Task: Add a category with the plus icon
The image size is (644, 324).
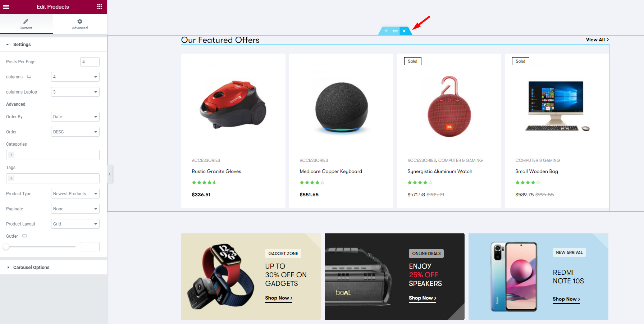Action: [x=11, y=155]
